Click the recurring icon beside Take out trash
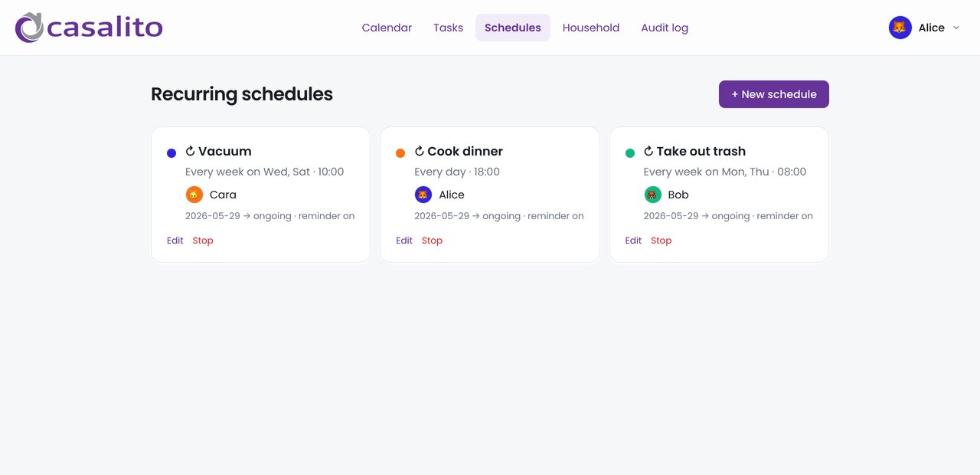 tap(648, 151)
